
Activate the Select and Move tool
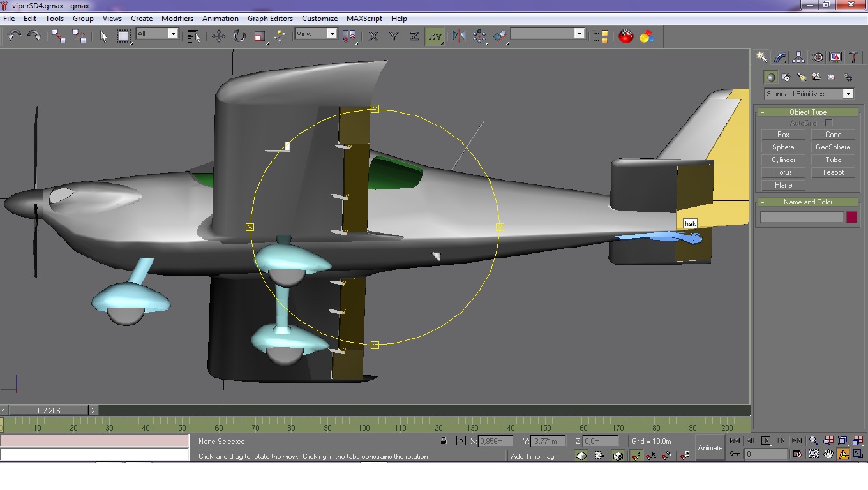click(219, 36)
